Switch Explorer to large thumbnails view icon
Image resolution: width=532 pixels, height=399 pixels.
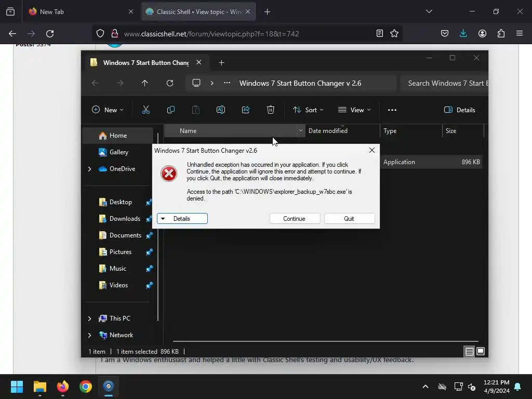pos(481,352)
